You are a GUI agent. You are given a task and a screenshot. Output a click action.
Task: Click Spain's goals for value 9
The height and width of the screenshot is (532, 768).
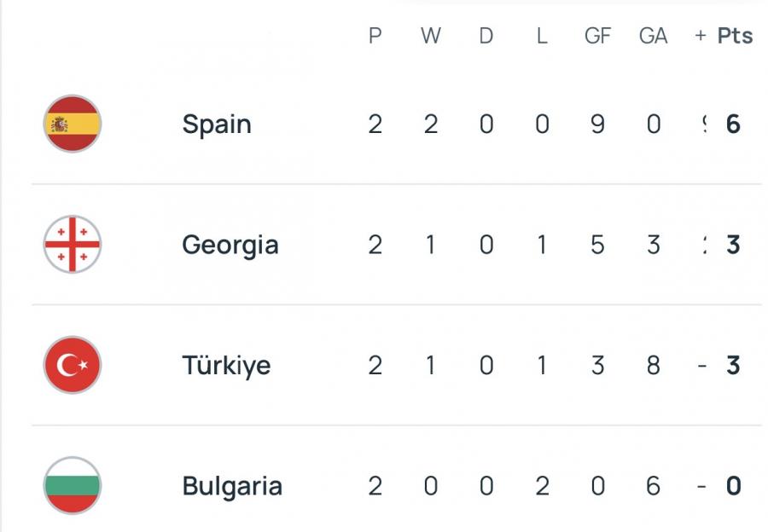[597, 124]
